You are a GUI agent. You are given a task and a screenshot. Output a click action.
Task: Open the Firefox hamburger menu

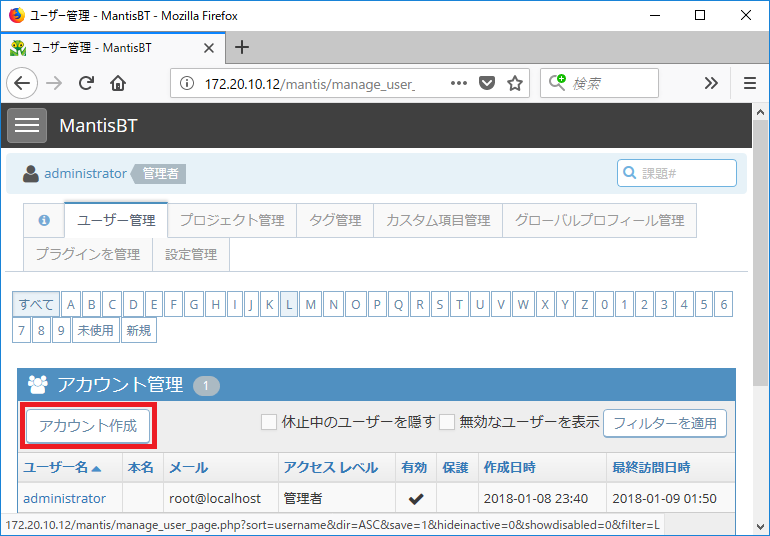click(750, 83)
